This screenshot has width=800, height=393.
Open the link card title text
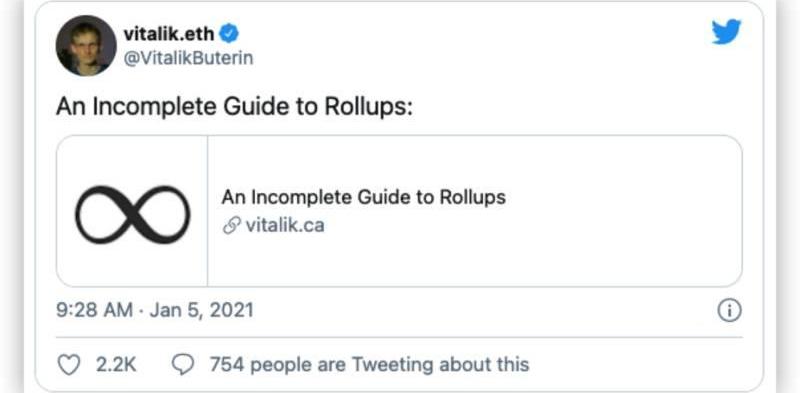click(363, 197)
